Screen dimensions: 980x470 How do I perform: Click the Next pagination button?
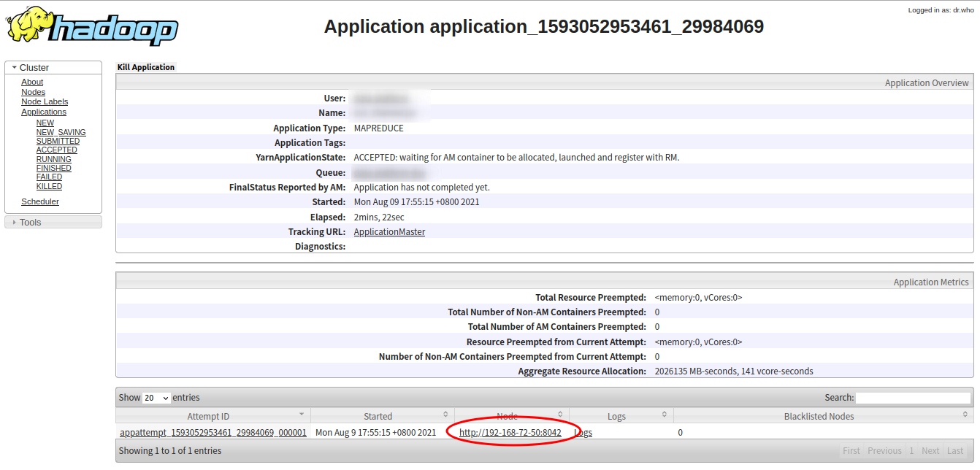click(x=930, y=450)
